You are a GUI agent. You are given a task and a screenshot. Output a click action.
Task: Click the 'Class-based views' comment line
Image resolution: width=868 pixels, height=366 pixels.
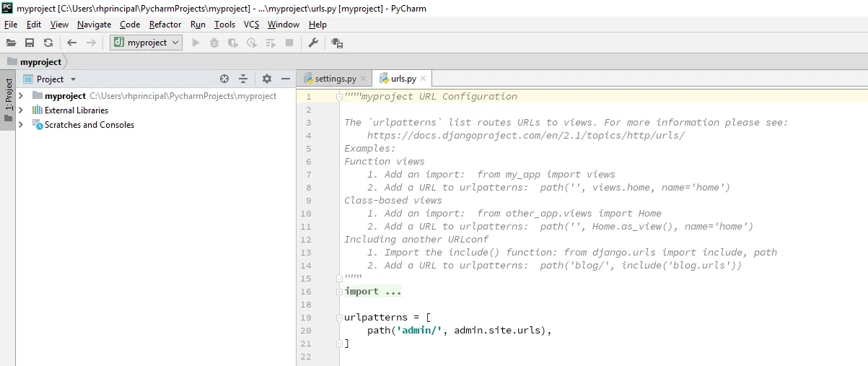coord(393,201)
